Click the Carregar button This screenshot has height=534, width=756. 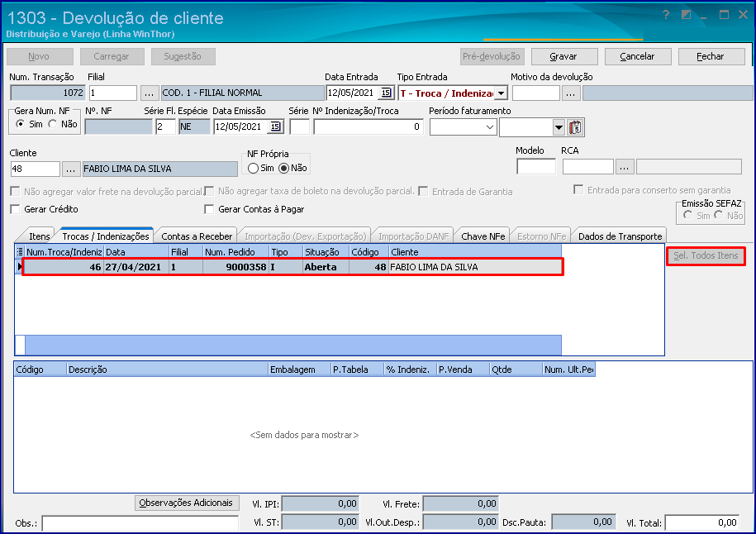pos(112,56)
